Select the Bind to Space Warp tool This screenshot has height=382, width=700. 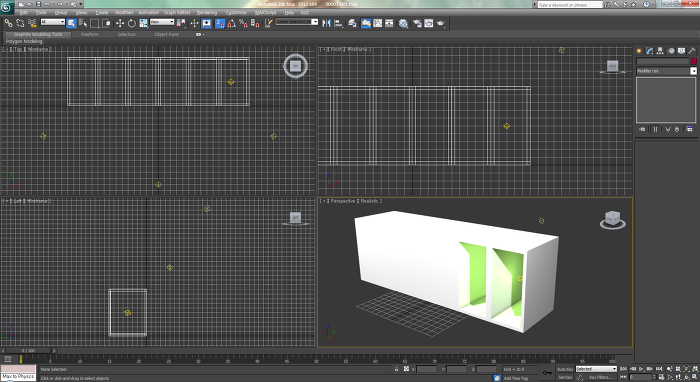pos(32,23)
